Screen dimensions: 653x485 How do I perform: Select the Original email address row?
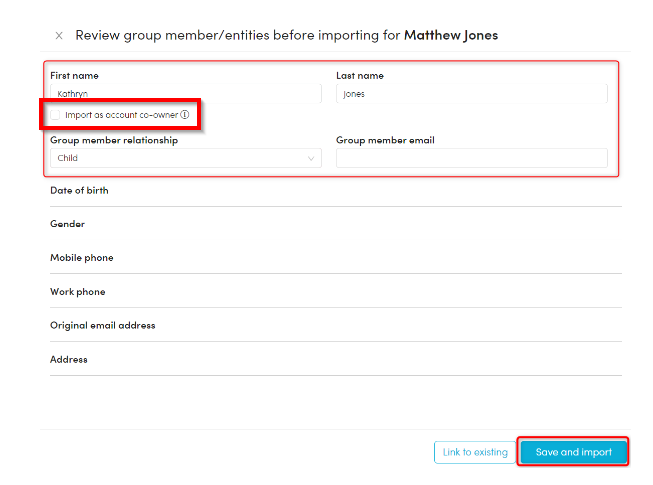[x=335, y=325]
